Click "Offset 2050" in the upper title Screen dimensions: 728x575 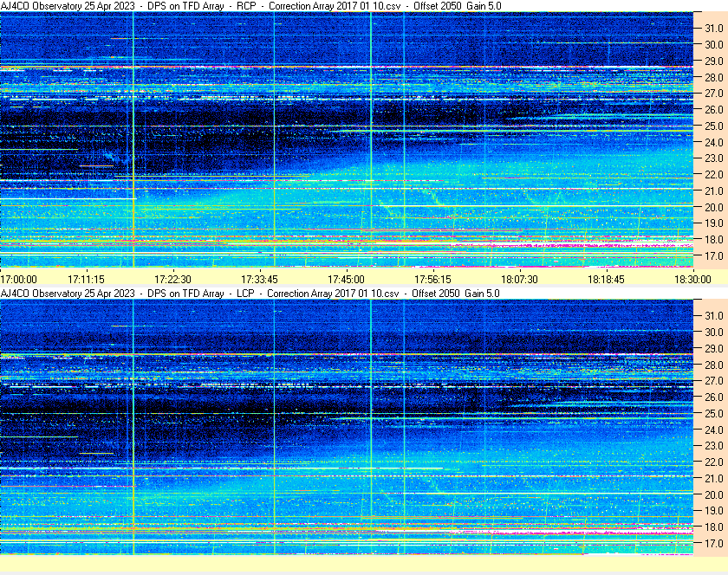pyautogui.click(x=438, y=6)
